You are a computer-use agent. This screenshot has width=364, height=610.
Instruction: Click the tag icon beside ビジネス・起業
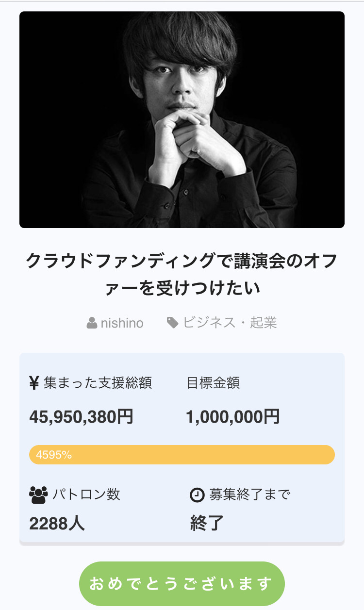[172, 323]
